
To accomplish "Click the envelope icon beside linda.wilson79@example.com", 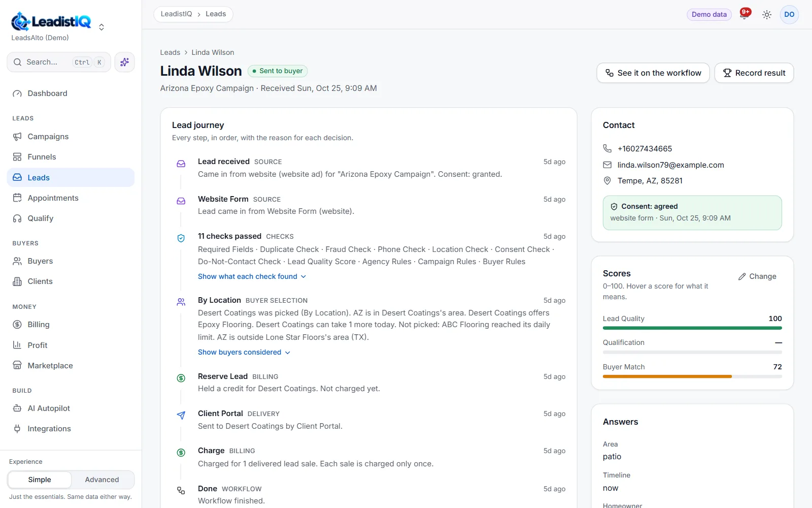I will click(x=607, y=165).
